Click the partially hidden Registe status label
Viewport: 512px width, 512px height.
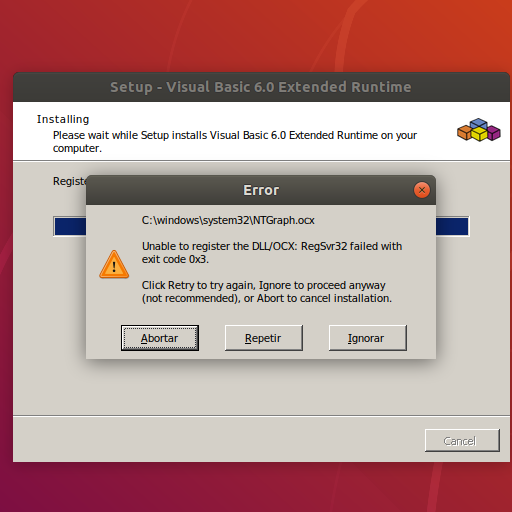tap(69, 181)
